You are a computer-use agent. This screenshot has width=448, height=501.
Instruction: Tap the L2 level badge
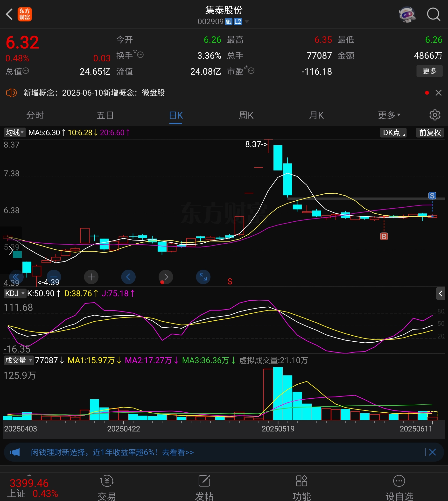(238, 22)
